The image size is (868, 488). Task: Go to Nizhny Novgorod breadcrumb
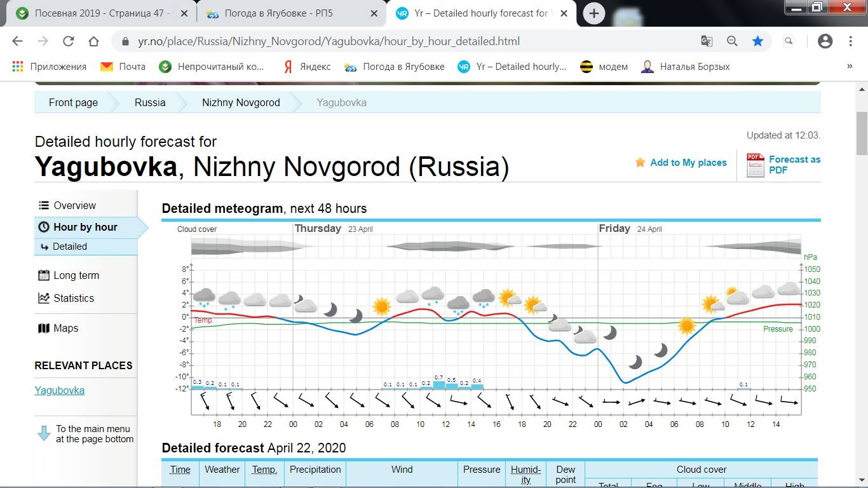pyautogui.click(x=241, y=102)
